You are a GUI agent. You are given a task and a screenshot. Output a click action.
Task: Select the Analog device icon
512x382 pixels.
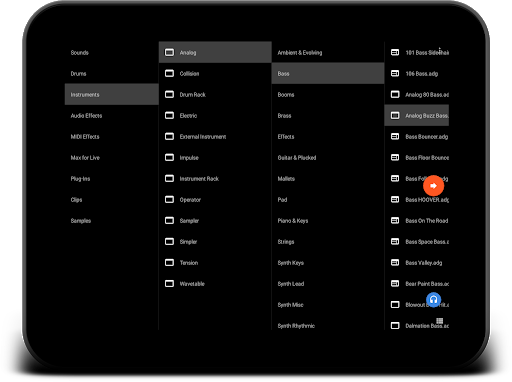169,52
